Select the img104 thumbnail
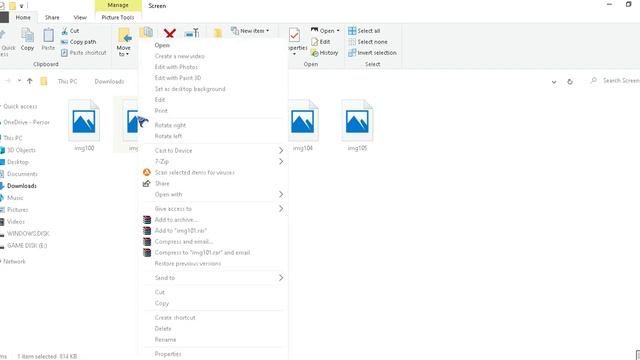This screenshot has height=360, width=640. pyautogui.click(x=303, y=125)
